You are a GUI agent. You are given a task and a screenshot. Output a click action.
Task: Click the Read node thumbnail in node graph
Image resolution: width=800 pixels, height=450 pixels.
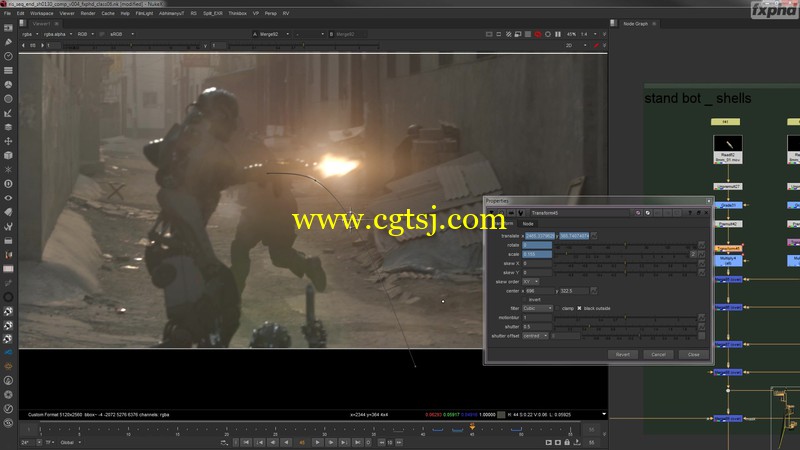coord(728,143)
